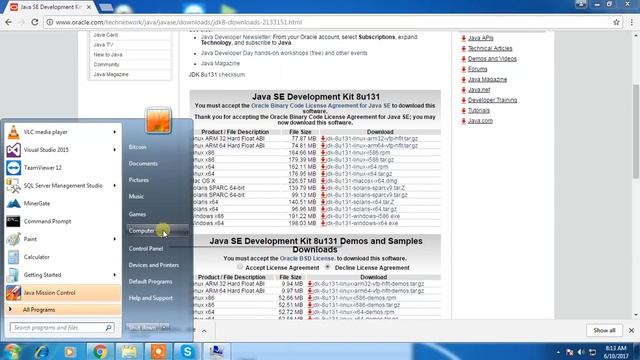Screen dimensions: 640x360
Task: Select Accept License Agreement for demos
Action: tap(240, 267)
